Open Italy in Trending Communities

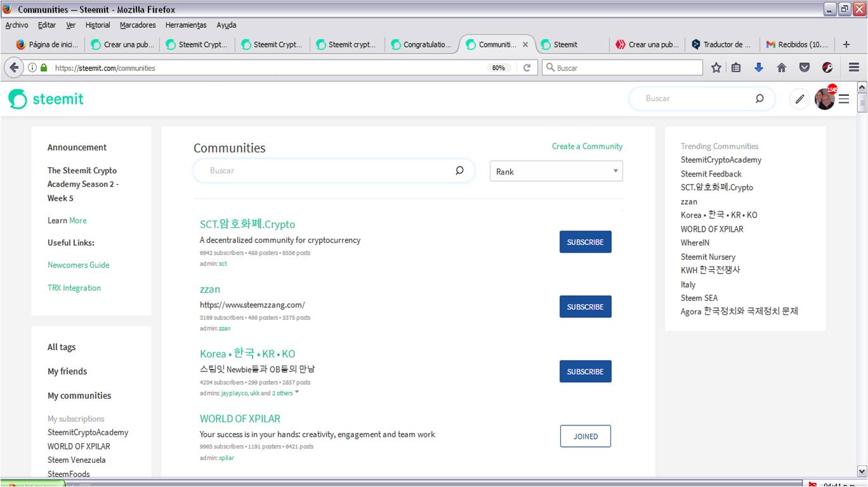(688, 284)
